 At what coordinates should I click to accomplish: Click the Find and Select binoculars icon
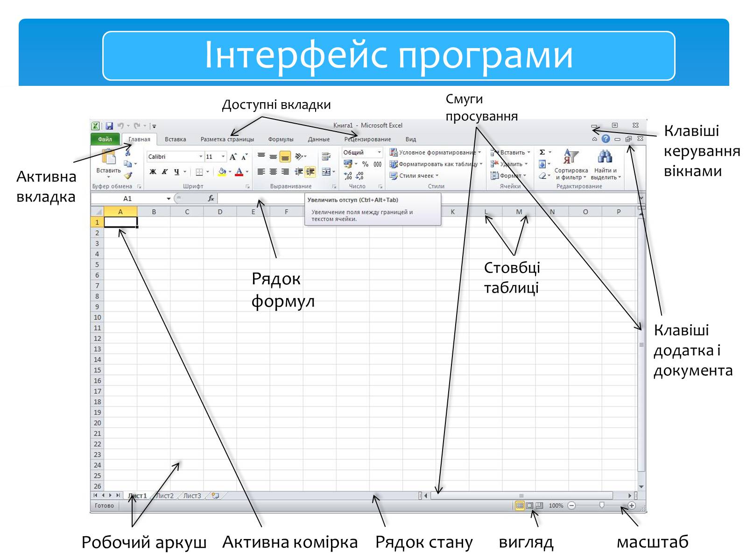click(605, 157)
